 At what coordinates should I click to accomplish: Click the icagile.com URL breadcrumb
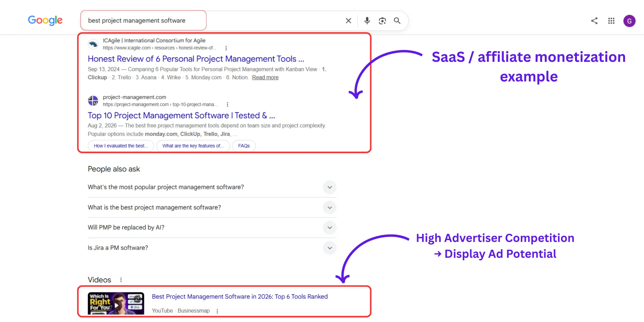click(159, 48)
